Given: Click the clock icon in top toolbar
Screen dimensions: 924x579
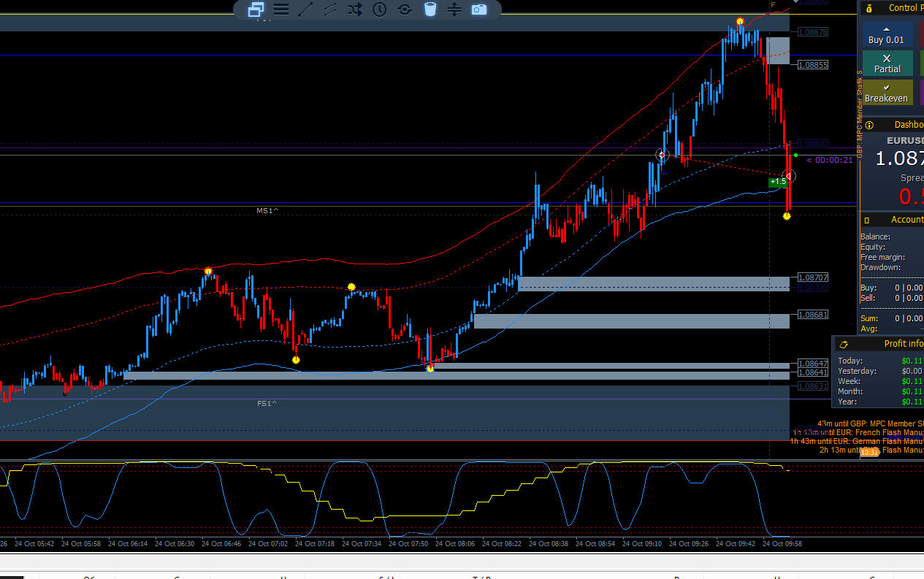Looking at the screenshot, I should [x=380, y=9].
